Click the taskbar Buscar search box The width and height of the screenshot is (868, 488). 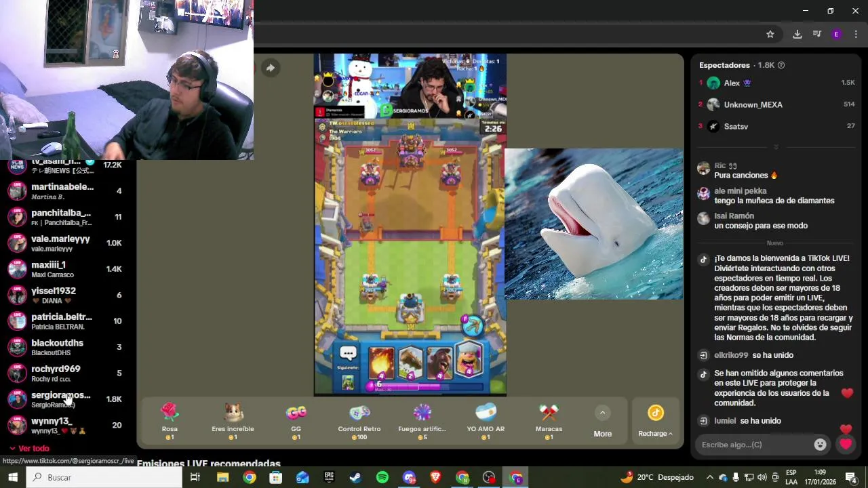click(x=104, y=477)
